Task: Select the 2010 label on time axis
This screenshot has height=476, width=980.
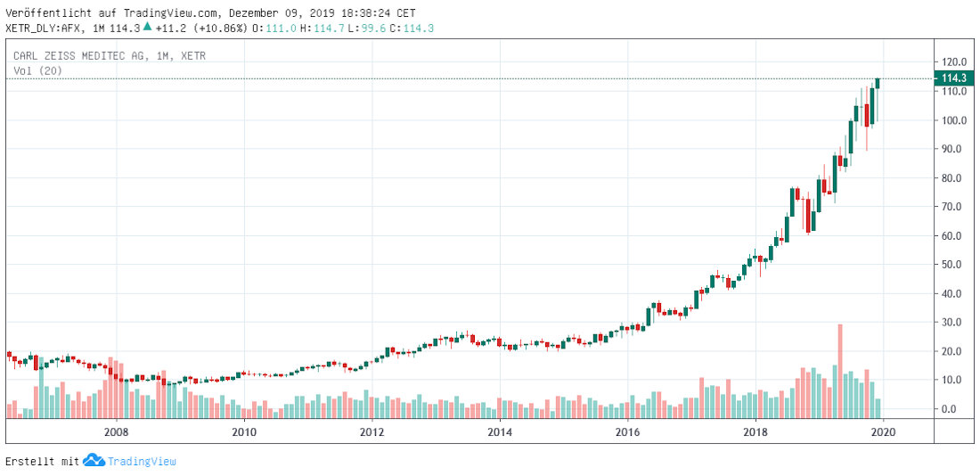Action: [x=244, y=432]
